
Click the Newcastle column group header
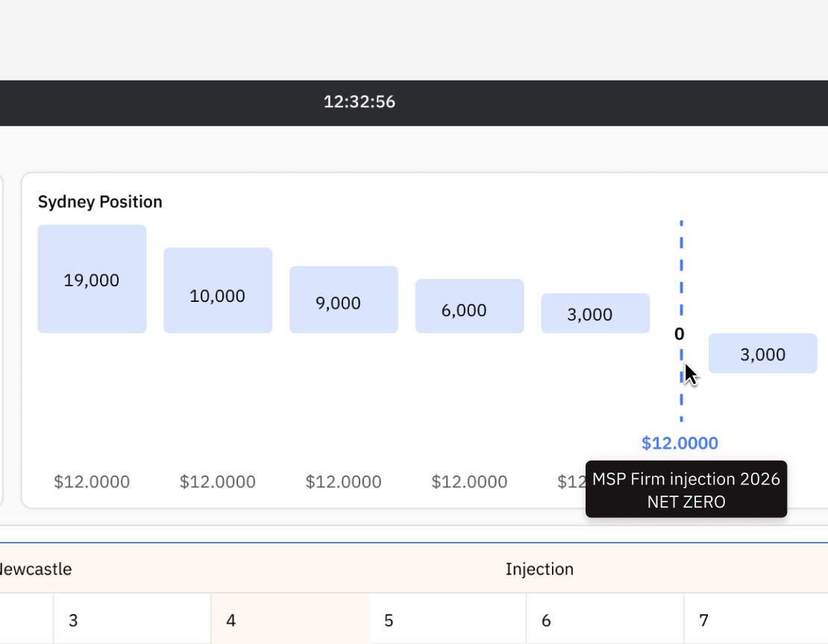(x=36, y=569)
